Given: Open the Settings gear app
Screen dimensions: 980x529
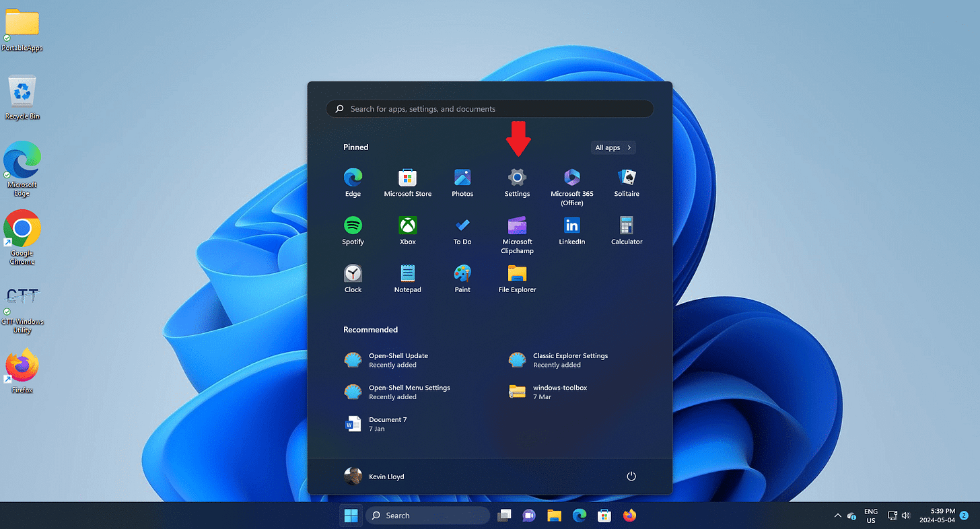Looking at the screenshot, I should tap(517, 183).
